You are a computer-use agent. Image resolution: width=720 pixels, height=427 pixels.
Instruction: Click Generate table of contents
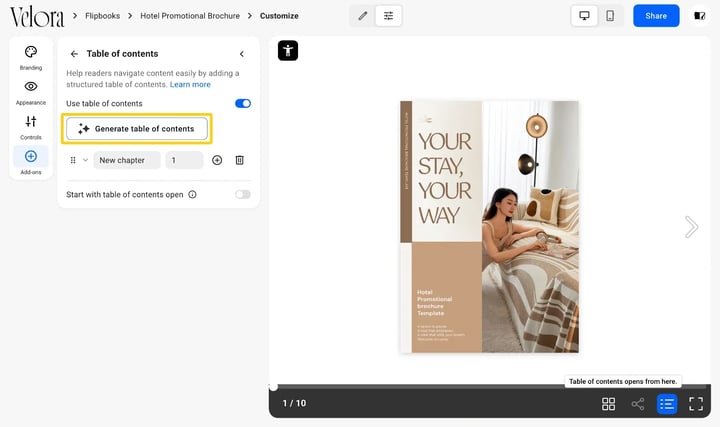click(137, 129)
